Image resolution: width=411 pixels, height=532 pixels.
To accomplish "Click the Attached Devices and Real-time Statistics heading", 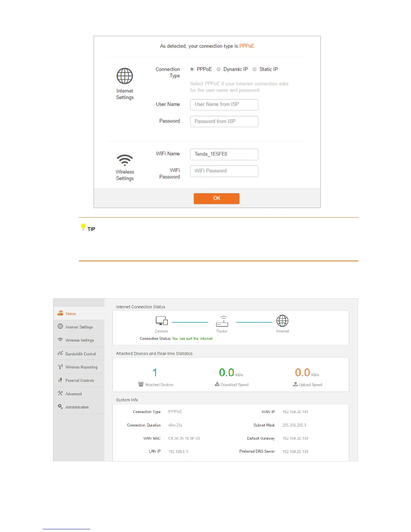I will coord(154,354).
